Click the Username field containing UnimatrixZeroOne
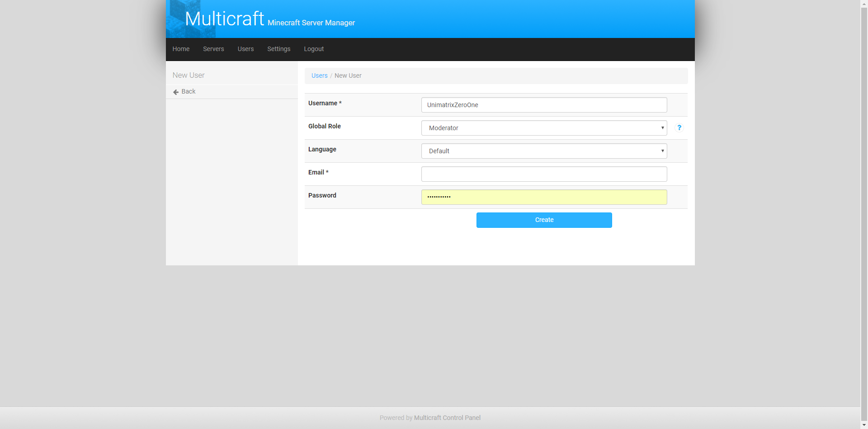Viewport: 868px width, 429px height. point(544,105)
